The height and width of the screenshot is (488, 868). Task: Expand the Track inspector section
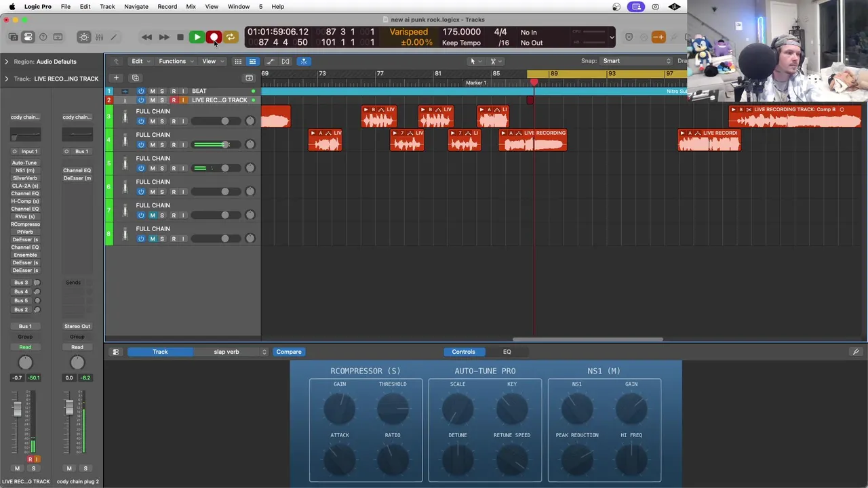coord(7,79)
